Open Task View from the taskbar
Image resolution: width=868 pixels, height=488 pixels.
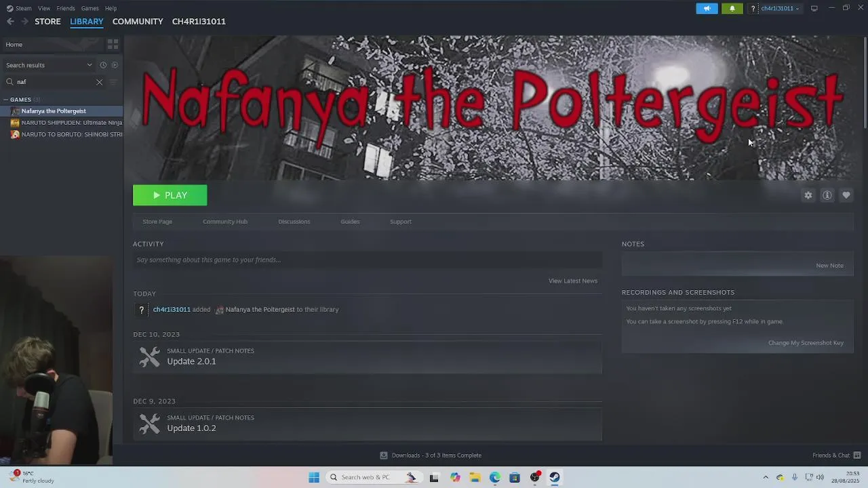tap(434, 477)
